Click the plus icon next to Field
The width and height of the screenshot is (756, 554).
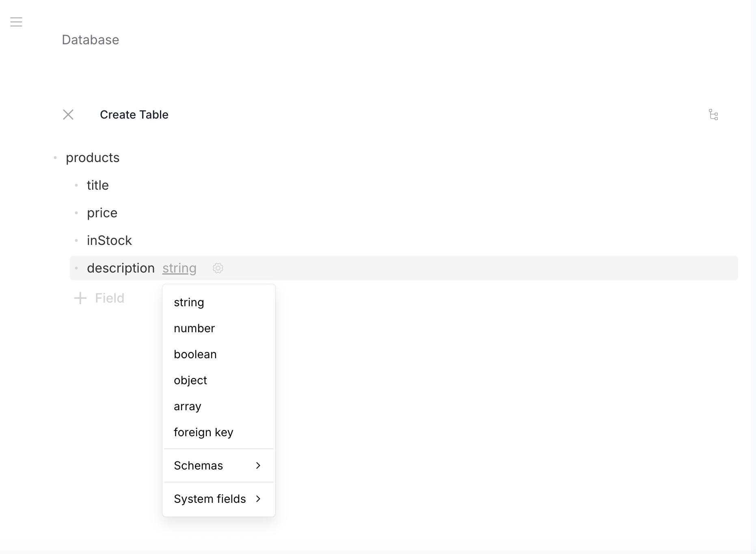[80, 298]
